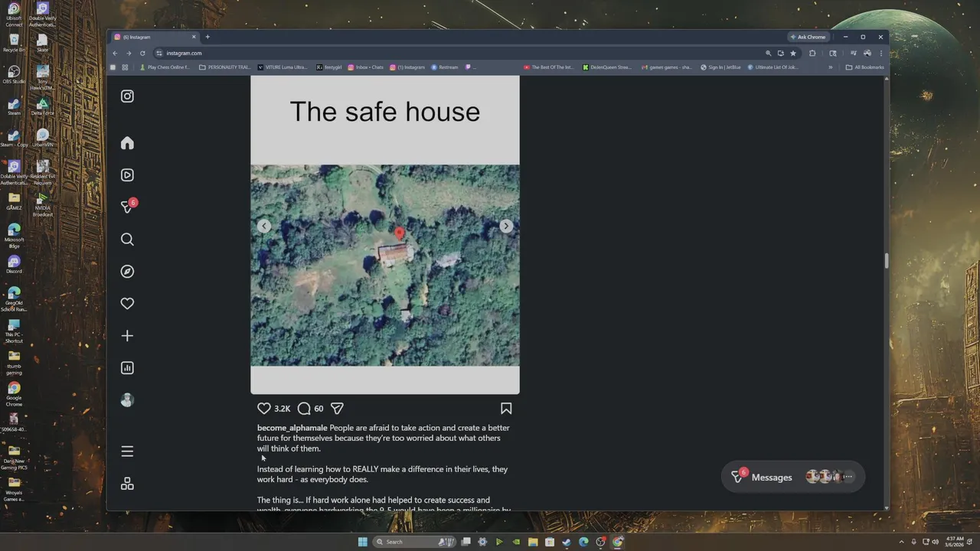Open the taskbar clock showing 4:37 AM

tap(955, 542)
